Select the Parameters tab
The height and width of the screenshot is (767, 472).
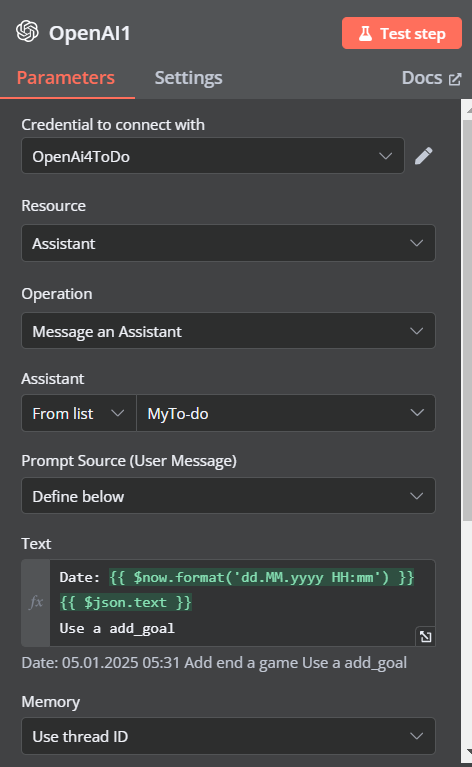click(66, 78)
